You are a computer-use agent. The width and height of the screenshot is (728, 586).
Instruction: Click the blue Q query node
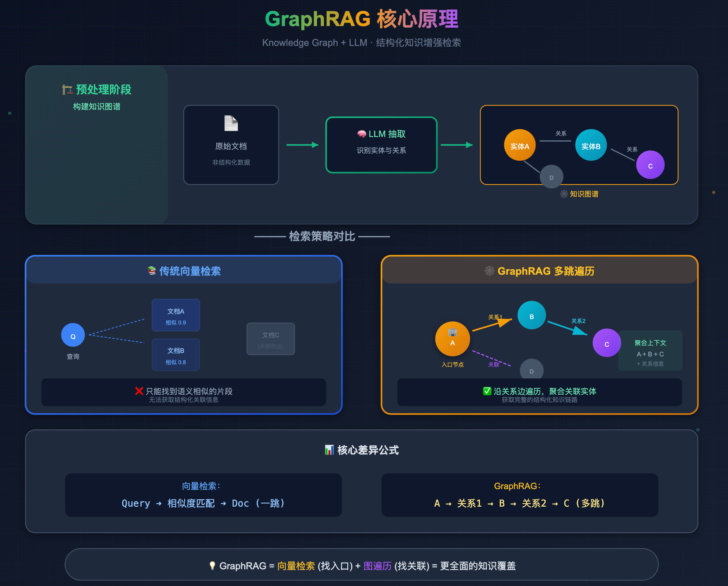(x=73, y=335)
